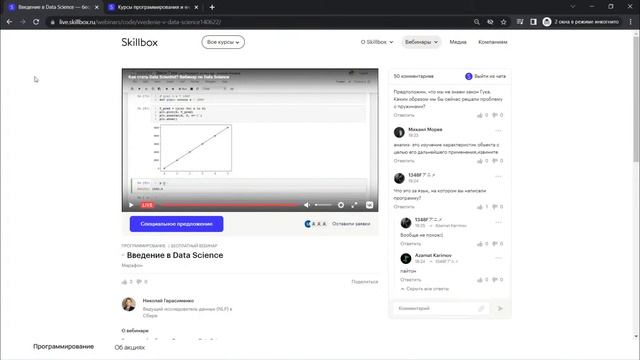
Task: Play the webinar video
Action: click(131, 205)
